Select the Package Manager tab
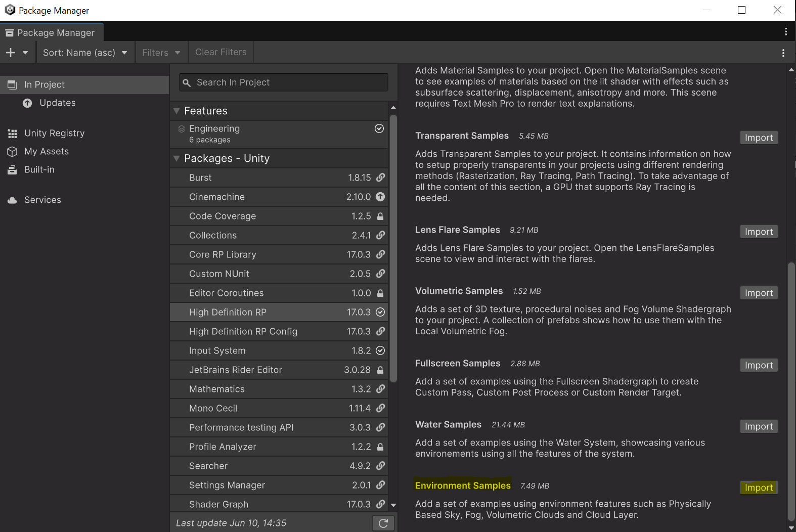This screenshot has width=796, height=532. pos(51,32)
